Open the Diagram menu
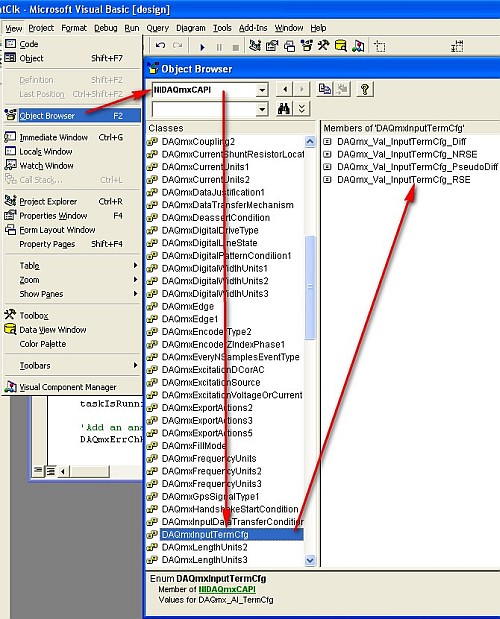 pyautogui.click(x=191, y=28)
